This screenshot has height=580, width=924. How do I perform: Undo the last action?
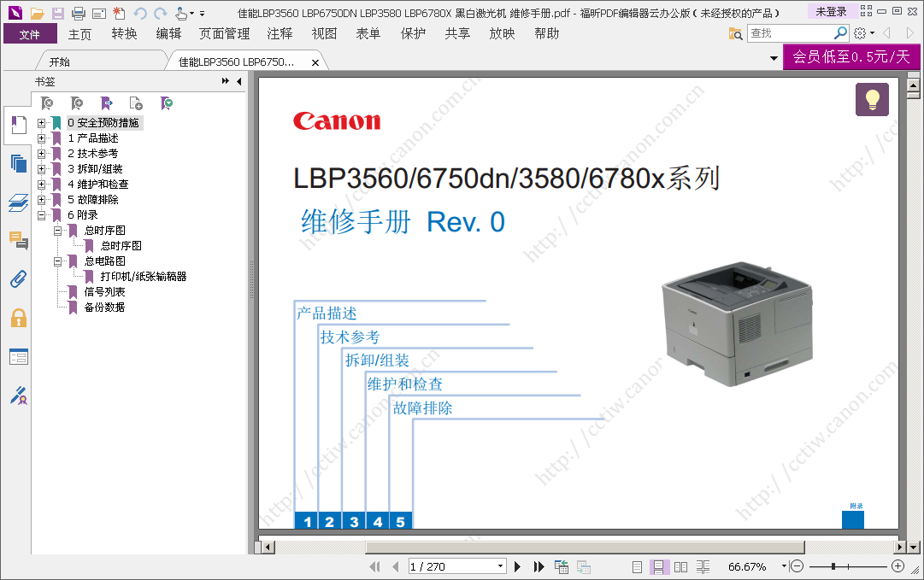pyautogui.click(x=139, y=13)
